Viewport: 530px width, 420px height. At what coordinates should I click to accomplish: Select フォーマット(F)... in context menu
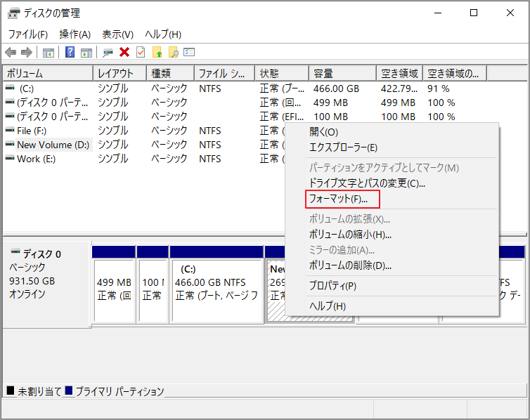(x=392, y=199)
